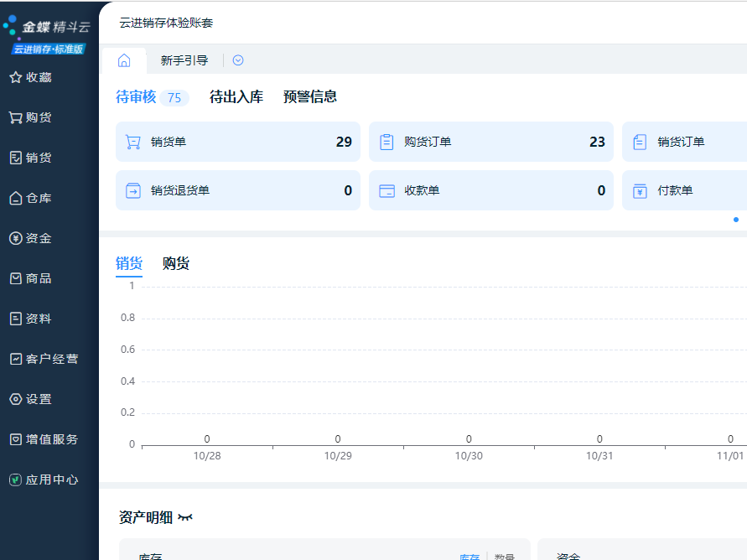This screenshot has height=560, width=747.
Task: Open the 收款单 pending card
Action: 491,190
